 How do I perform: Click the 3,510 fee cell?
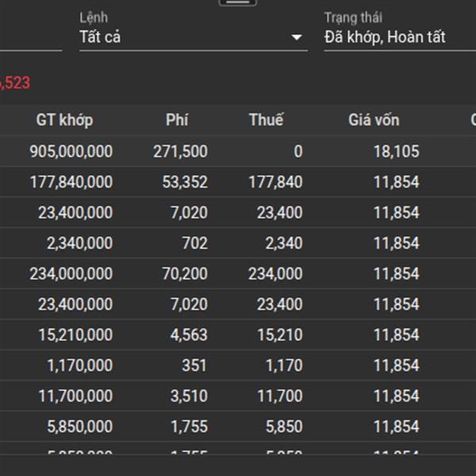[189, 396]
